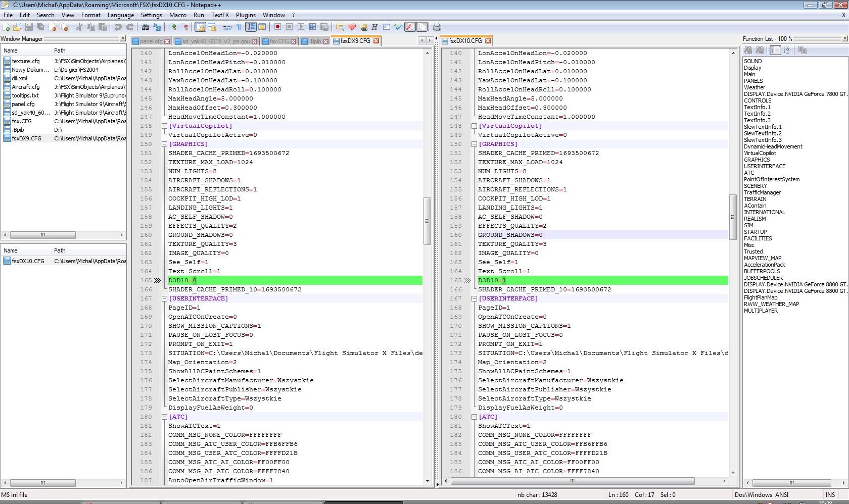
Task: Click the left editor's vertical scrollbar thumb
Action: [x=427, y=221]
